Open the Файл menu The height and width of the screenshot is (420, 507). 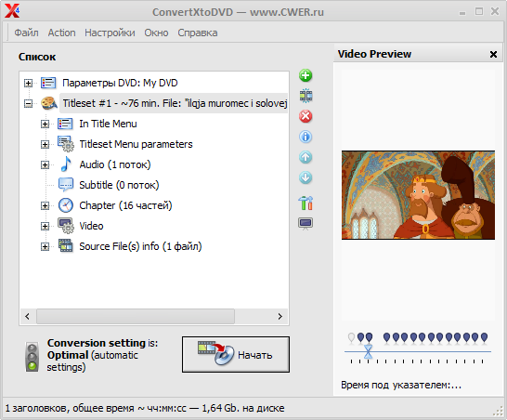coord(26,33)
